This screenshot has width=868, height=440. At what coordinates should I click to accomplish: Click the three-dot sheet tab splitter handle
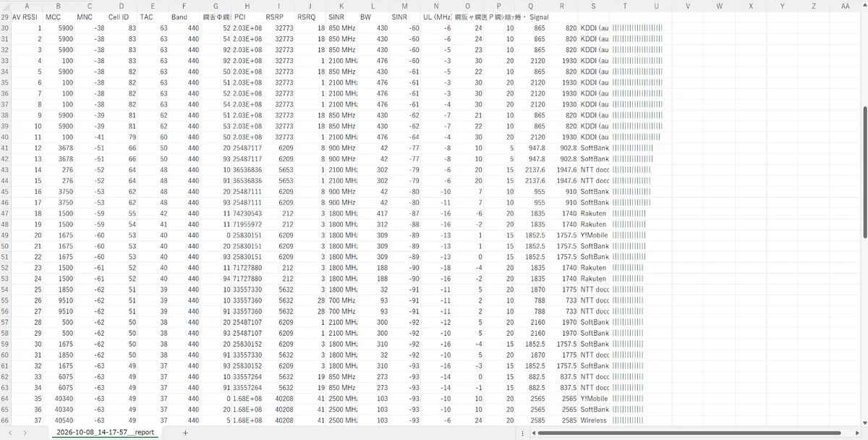522,433
